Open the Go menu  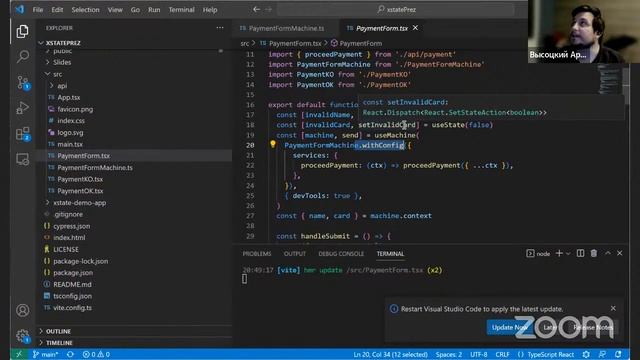tap(135, 9)
